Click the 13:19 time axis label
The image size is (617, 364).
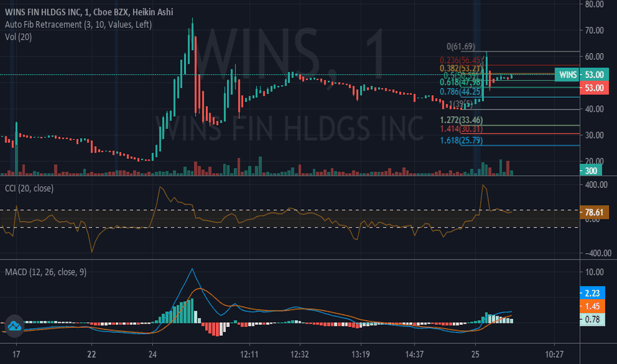360,355
